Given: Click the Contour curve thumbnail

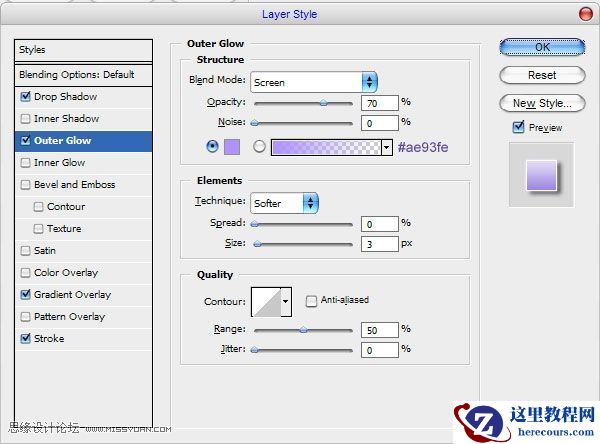Looking at the screenshot, I should [266, 302].
